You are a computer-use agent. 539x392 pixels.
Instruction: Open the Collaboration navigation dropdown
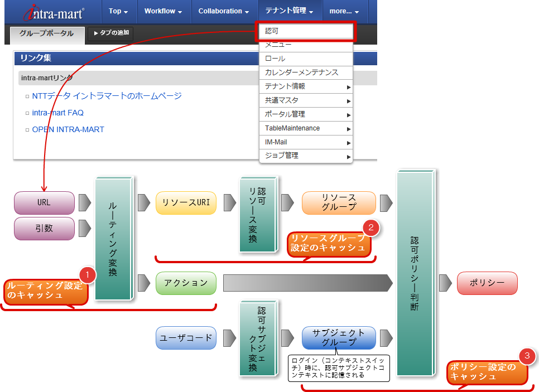pyautogui.click(x=223, y=11)
